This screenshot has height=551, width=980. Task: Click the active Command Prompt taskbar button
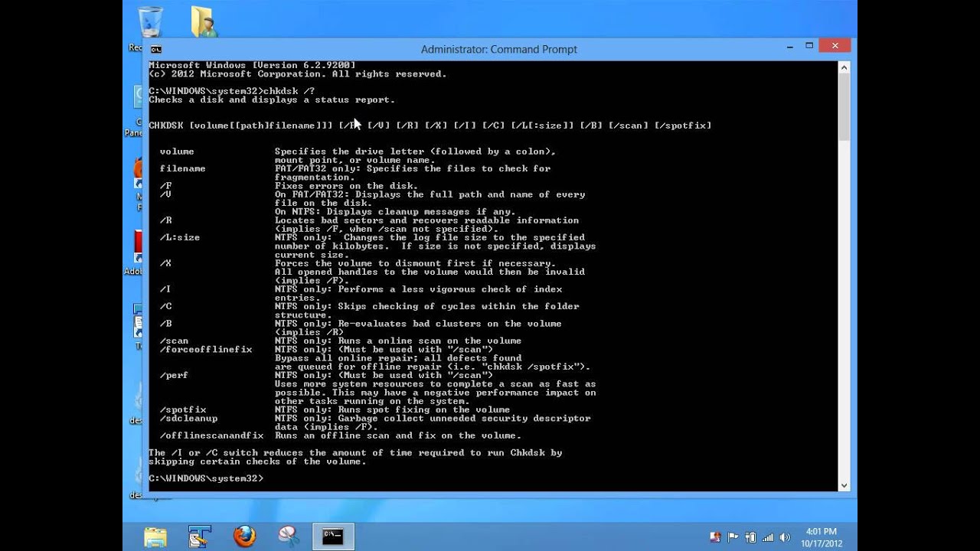tap(333, 536)
